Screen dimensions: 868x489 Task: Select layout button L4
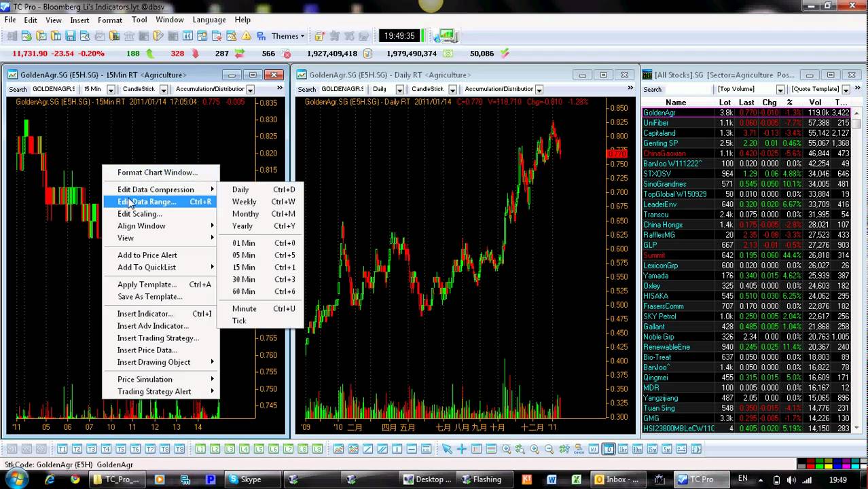(x=245, y=449)
